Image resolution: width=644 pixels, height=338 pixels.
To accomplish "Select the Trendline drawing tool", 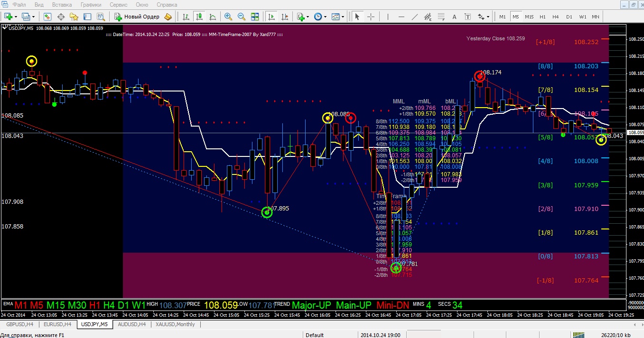I will (415, 17).
